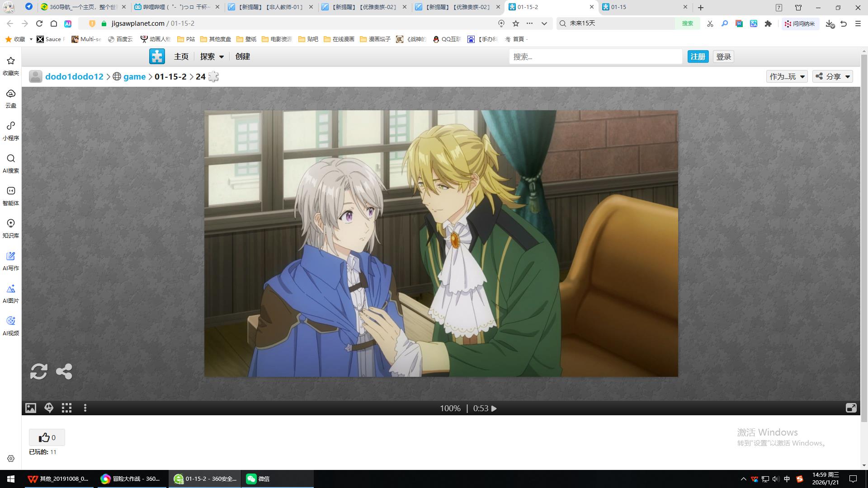Expand the 分享 share dropdown
The image size is (868, 488).
coord(833,76)
